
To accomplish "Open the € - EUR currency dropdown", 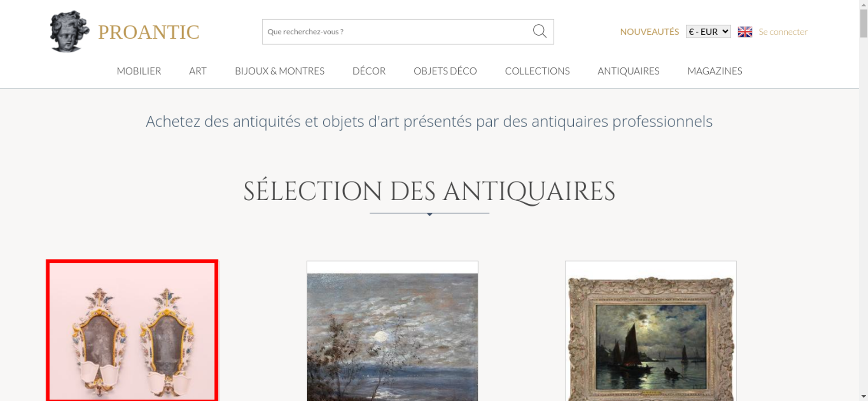I will (x=708, y=32).
